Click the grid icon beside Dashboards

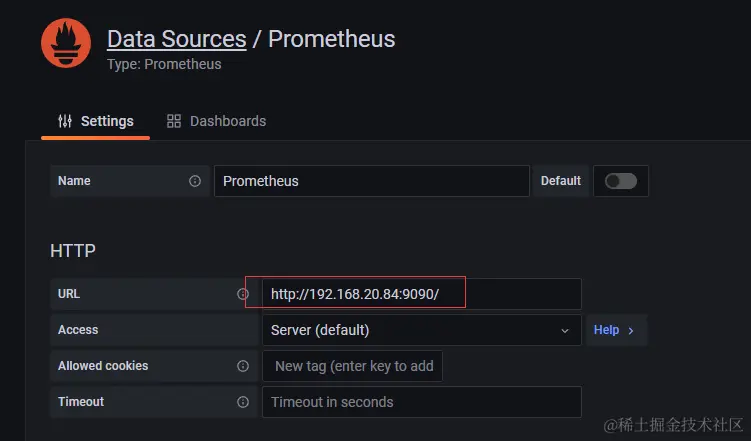pos(174,121)
